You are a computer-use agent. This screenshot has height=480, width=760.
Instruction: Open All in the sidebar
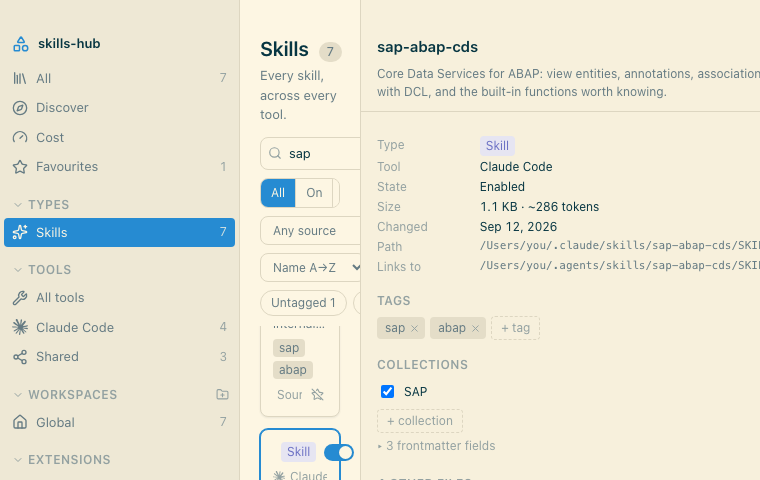point(119,78)
